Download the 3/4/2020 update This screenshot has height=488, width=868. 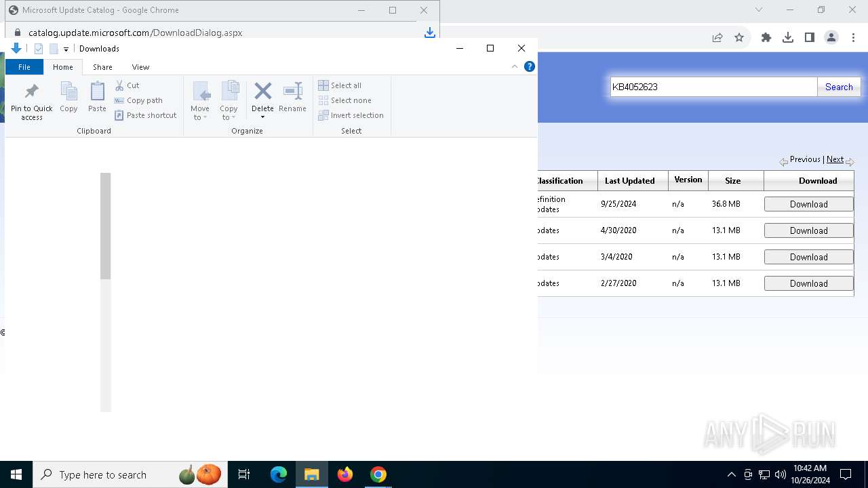coord(808,257)
